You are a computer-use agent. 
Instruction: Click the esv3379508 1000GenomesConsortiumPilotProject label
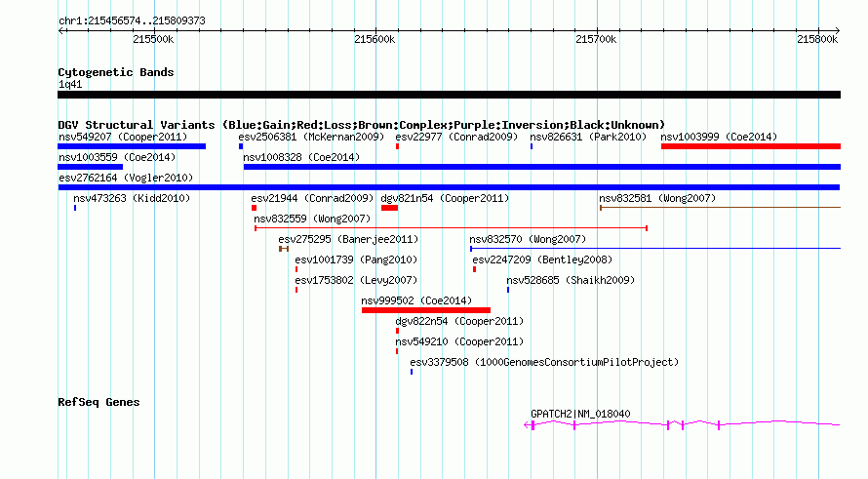(544, 362)
